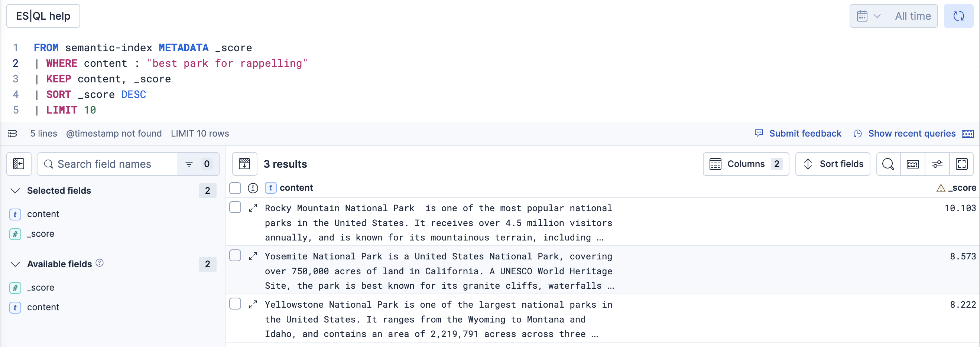Click the download results icon beside 3 results

click(x=244, y=164)
